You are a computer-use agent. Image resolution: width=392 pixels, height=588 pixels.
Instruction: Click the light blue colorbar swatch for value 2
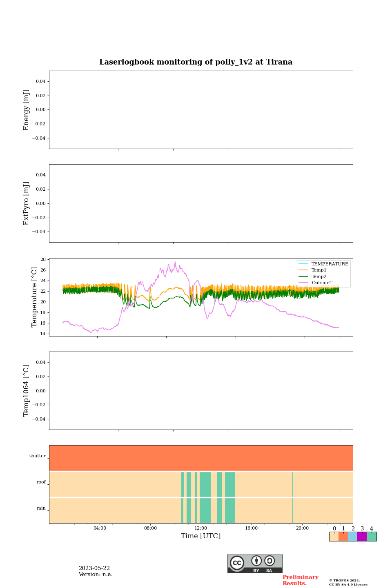[x=353, y=537]
